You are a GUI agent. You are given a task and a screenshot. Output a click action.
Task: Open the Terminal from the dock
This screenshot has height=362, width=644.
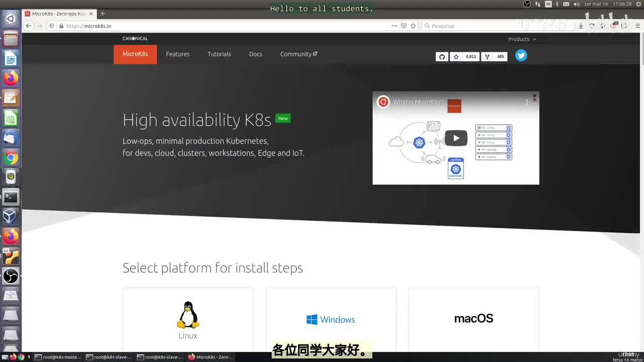pyautogui.click(x=11, y=197)
